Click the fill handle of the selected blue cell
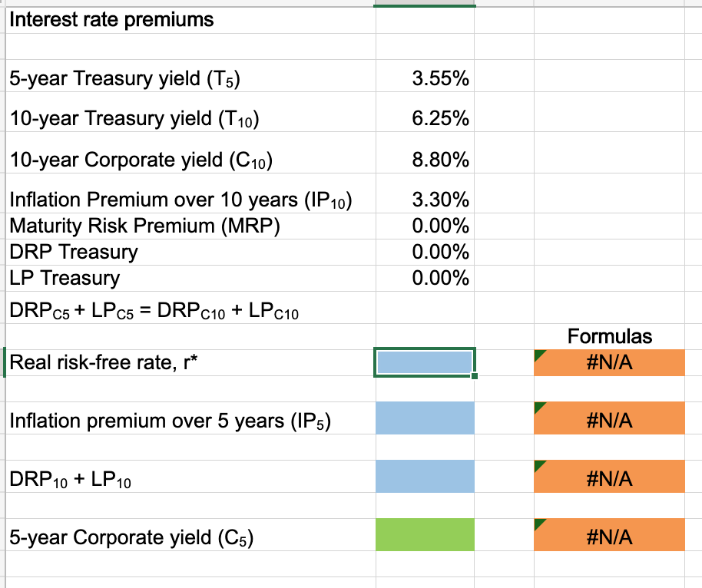 [475, 375]
